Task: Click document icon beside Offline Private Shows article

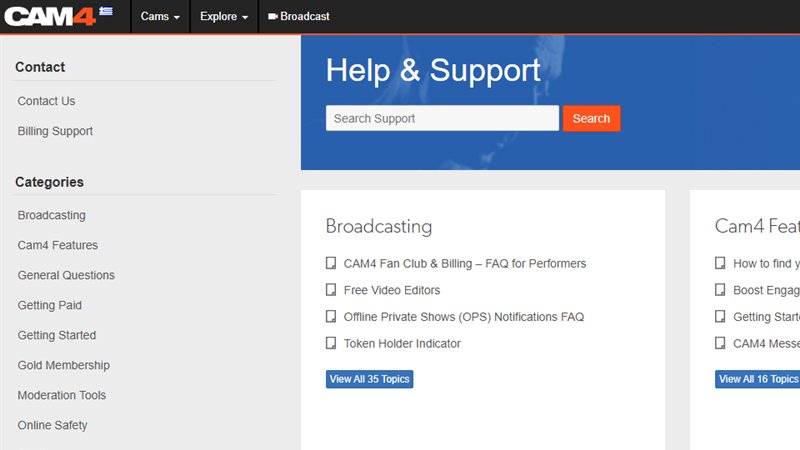Action: pos(331,316)
